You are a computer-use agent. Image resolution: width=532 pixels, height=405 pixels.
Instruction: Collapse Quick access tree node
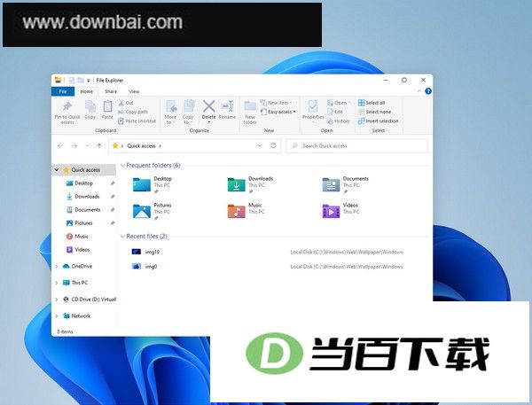tap(57, 169)
